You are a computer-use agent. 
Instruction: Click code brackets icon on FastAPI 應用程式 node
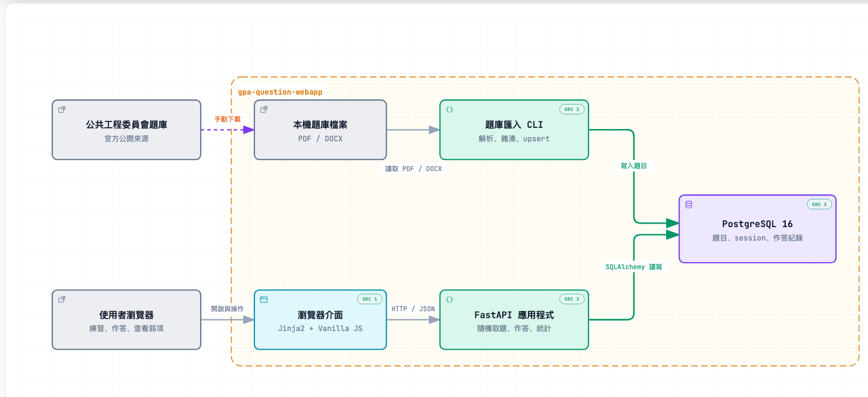click(449, 300)
